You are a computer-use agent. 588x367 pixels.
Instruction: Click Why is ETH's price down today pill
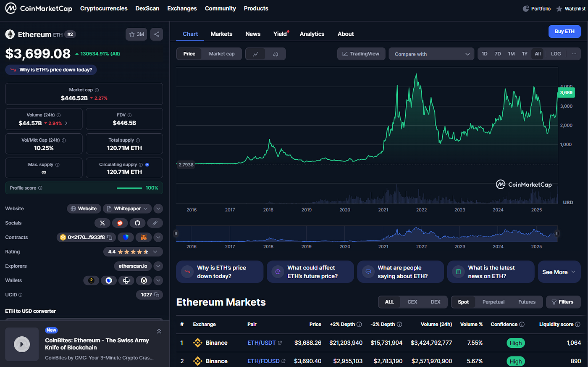click(51, 70)
